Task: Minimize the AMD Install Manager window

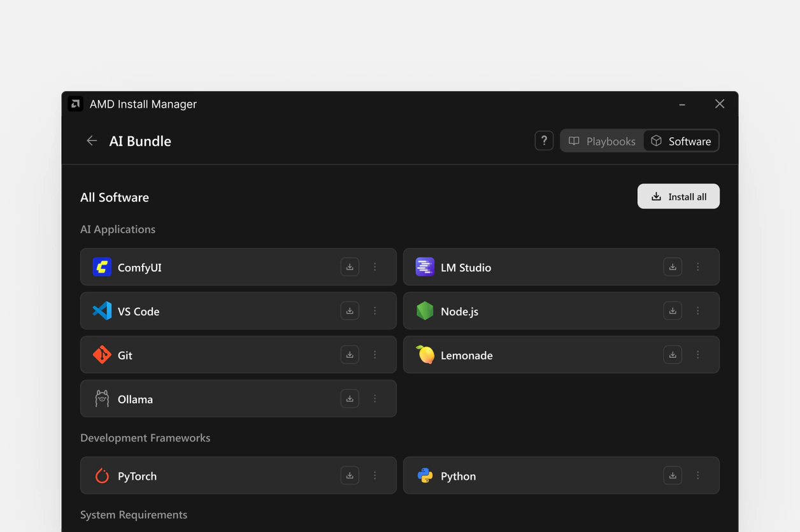Action: [682, 104]
